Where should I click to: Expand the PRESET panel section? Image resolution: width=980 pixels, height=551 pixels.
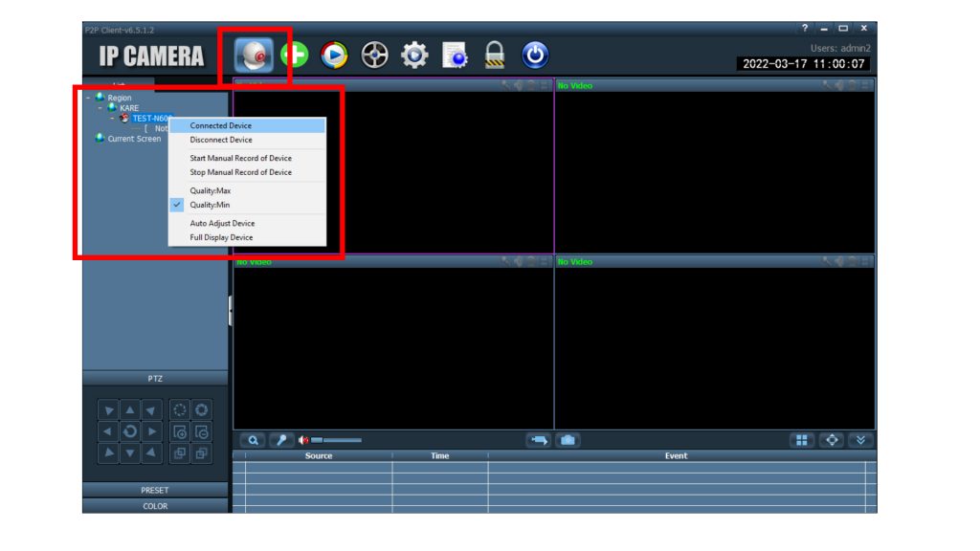(x=155, y=490)
